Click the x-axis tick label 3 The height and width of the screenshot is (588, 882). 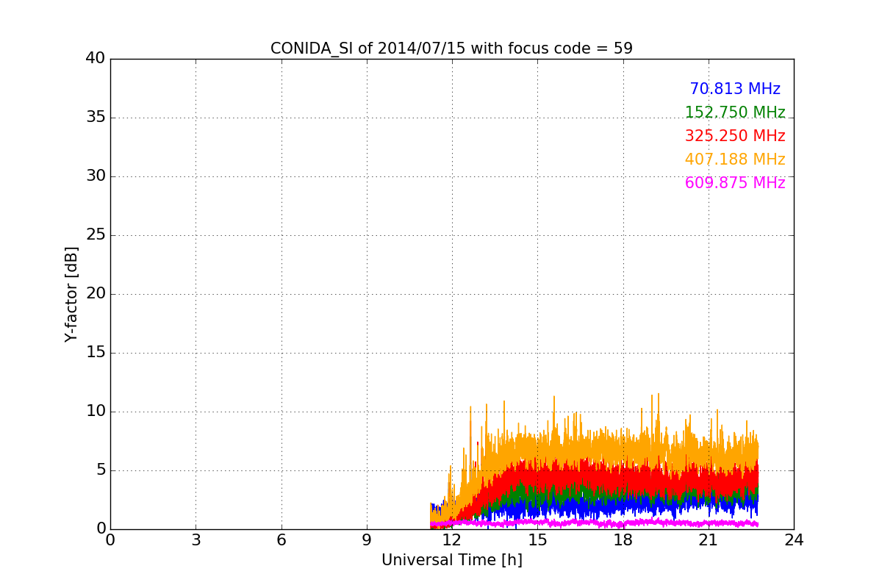196,540
